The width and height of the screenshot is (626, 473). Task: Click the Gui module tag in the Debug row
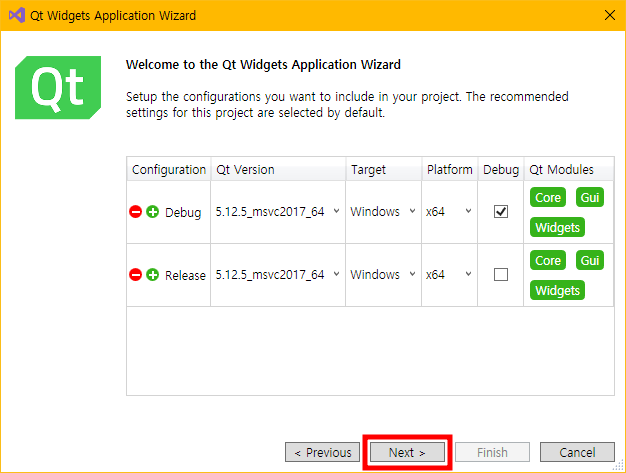590,197
